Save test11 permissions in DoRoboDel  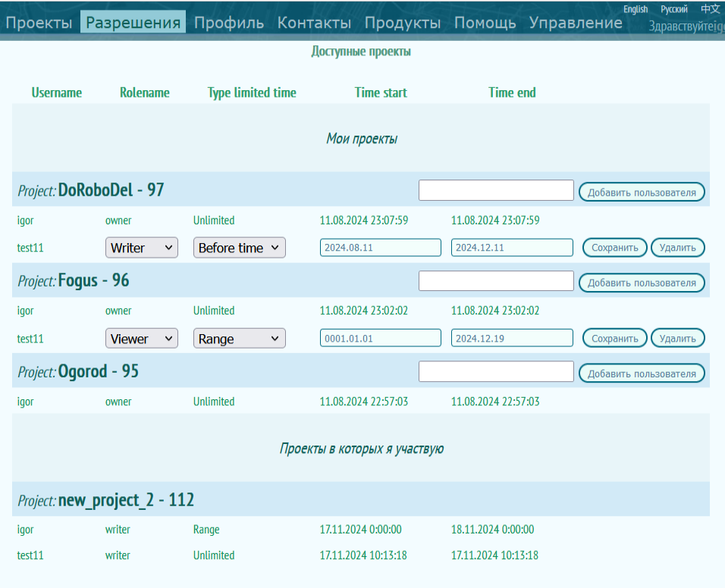click(x=614, y=248)
